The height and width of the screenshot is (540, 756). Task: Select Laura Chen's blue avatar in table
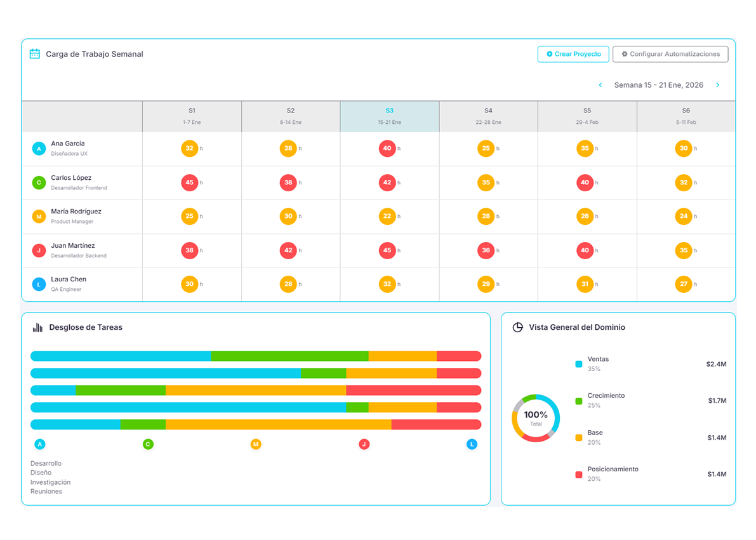point(39,285)
